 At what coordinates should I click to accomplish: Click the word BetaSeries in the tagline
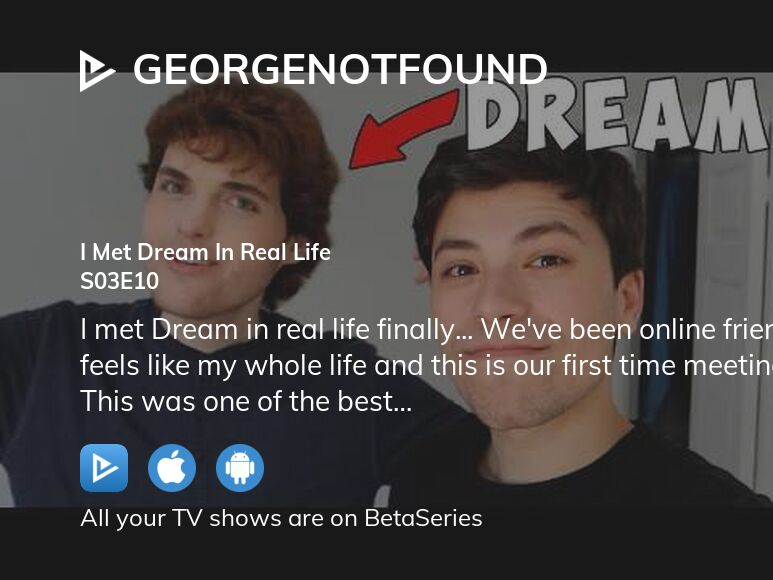click(x=423, y=518)
